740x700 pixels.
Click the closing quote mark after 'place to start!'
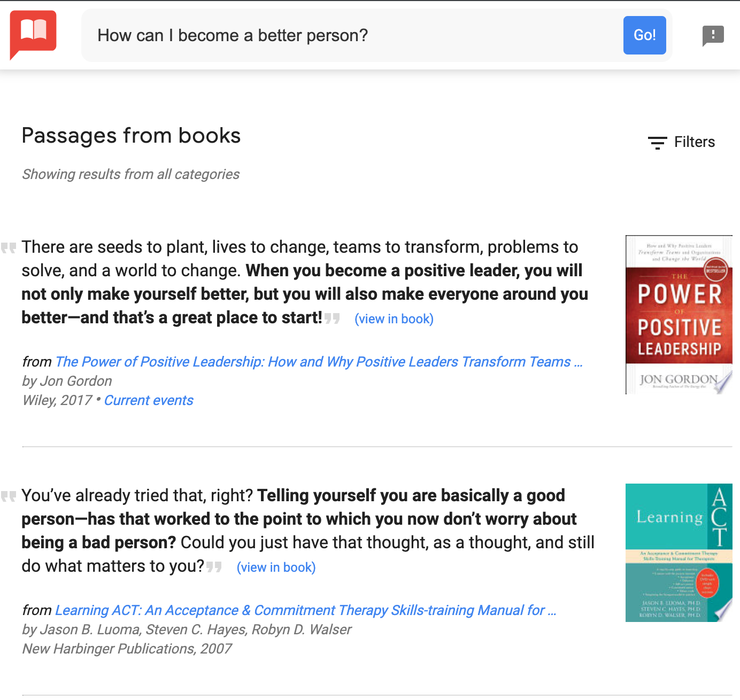point(332,319)
